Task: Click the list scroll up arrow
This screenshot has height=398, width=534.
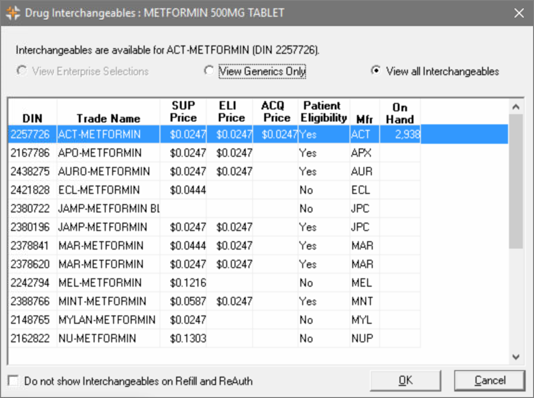Action: (516, 107)
